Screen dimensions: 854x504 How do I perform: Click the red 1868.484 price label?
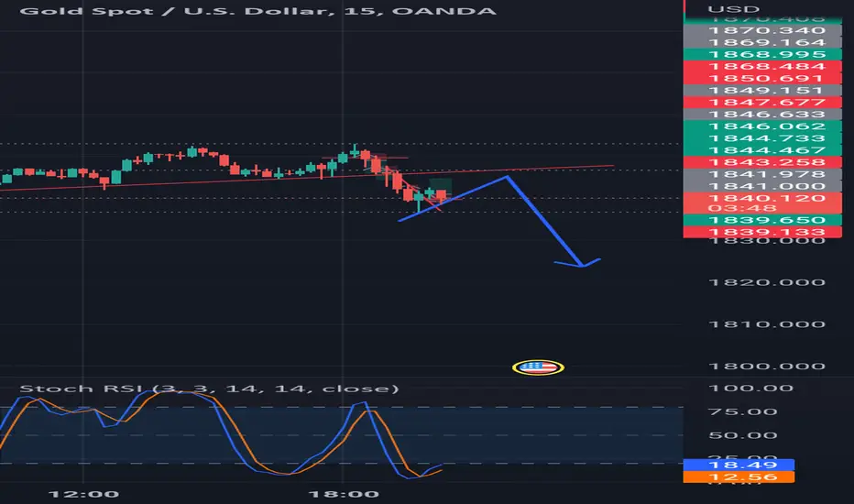(x=762, y=67)
